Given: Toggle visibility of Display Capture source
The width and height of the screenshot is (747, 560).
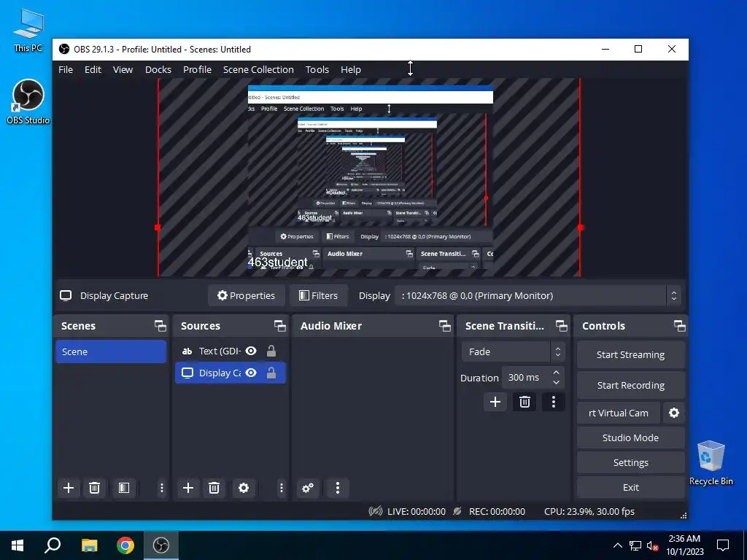Looking at the screenshot, I should [251, 373].
